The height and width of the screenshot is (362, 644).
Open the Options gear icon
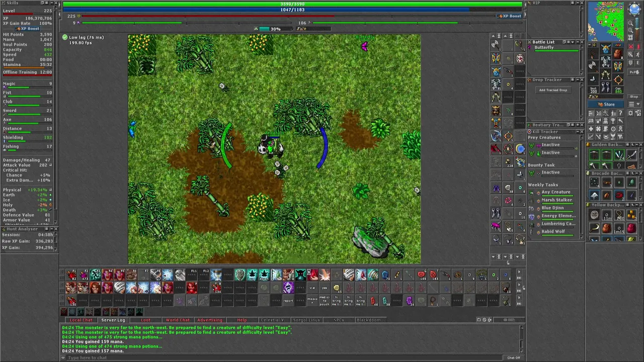[x=630, y=113]
